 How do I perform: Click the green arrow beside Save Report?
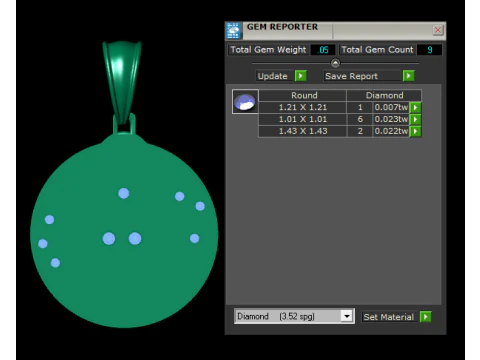click(x=408, y=76)
